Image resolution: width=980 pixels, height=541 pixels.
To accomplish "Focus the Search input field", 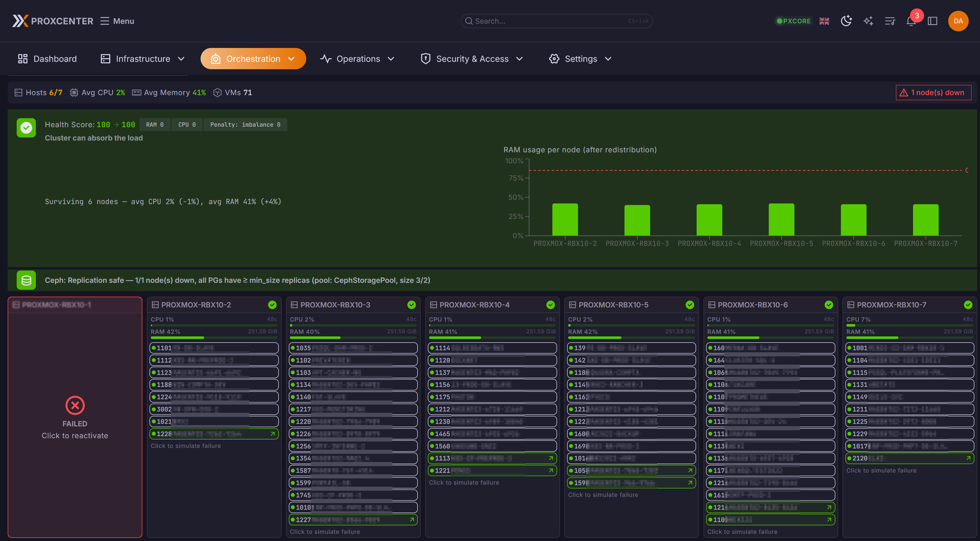I will (556, 21).
